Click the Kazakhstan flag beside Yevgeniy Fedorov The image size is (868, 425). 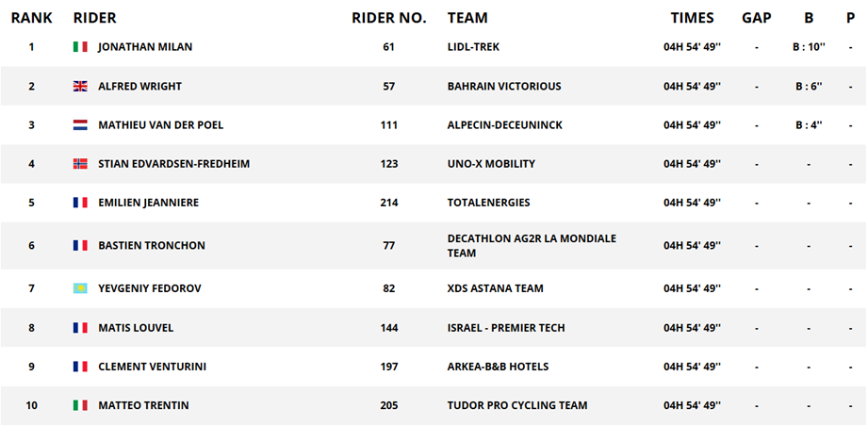[x=80, y=288]
